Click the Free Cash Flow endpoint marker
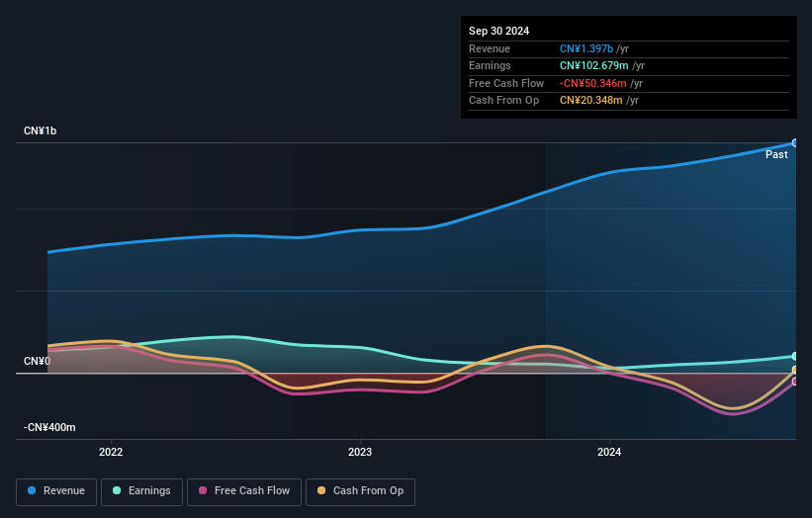This screenshot has width=812, height=518. tap(795, 382)
